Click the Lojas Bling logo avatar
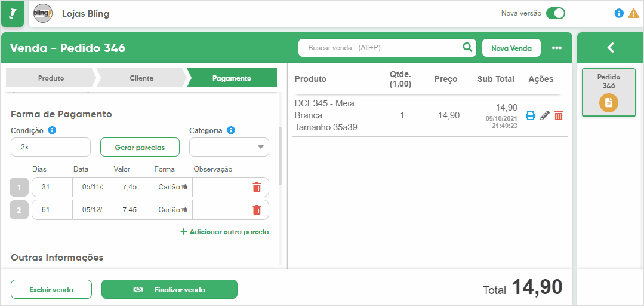The width and height of the screenshot is (644, 306). [x=43, y=14]
